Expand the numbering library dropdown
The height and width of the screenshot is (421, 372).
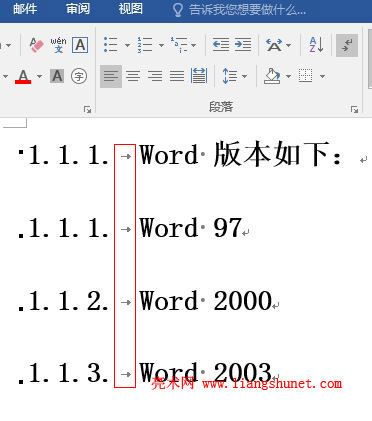coord(161,45)
